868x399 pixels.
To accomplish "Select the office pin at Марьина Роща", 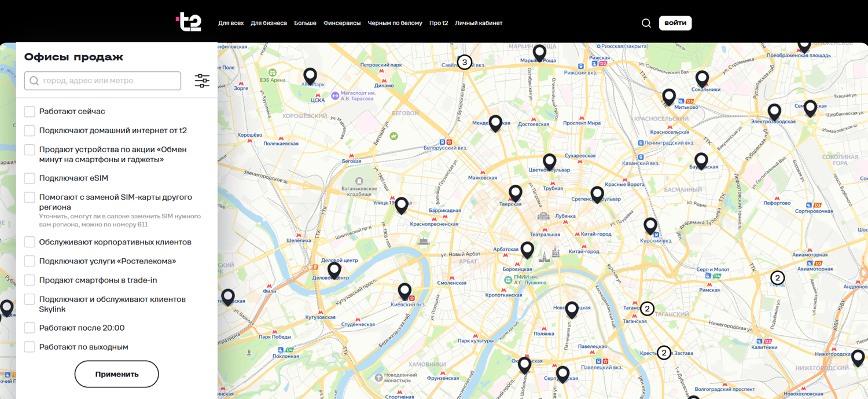I will (539, 53).
